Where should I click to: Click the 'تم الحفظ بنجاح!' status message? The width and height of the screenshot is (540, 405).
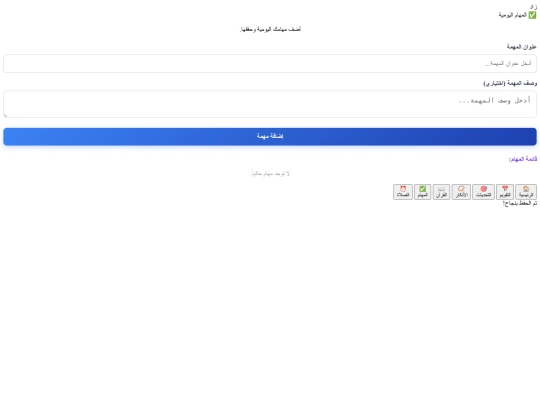pos(520,203)
